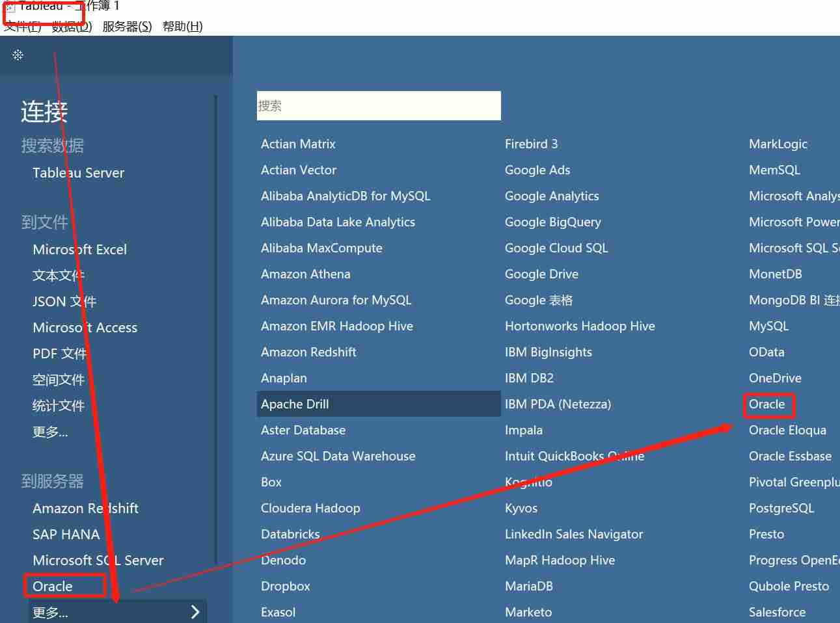The width and height of the screenshot is (840, 623).
Task: Select Hortonworks Hadoop Hive
Action: (580, 326)
